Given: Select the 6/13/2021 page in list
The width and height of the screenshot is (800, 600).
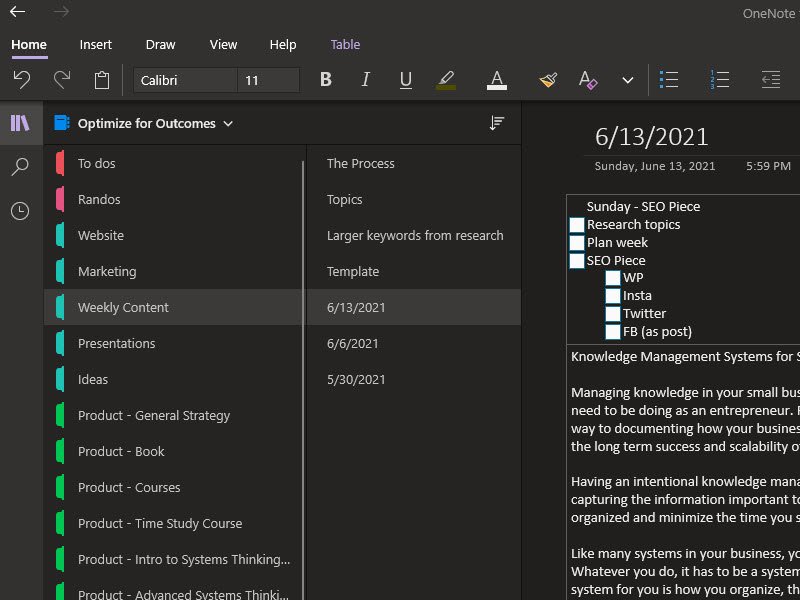Looking at the screenshot, I should point(414,307).
